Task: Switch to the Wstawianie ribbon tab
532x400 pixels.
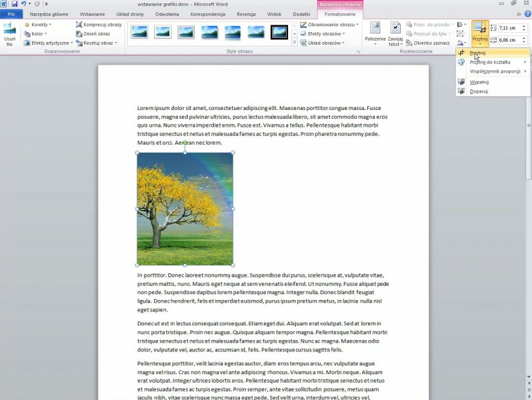Action: click(x=91, y=14)
